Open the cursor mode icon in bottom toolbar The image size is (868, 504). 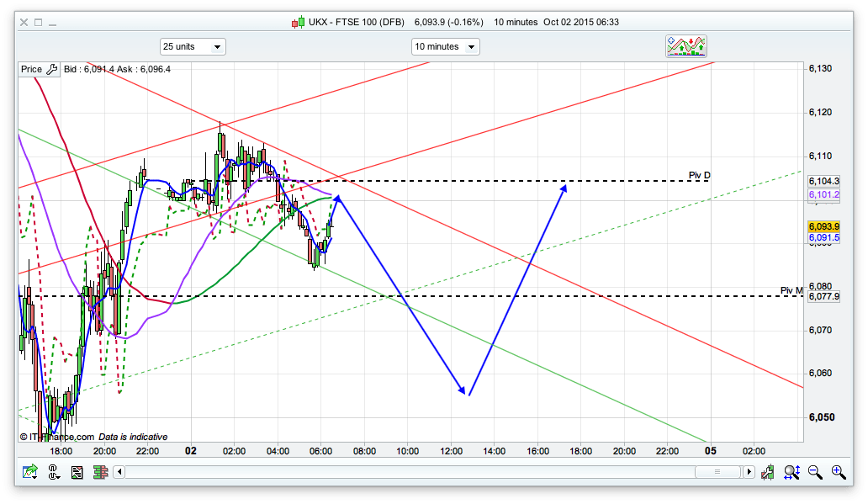(55, 473)
